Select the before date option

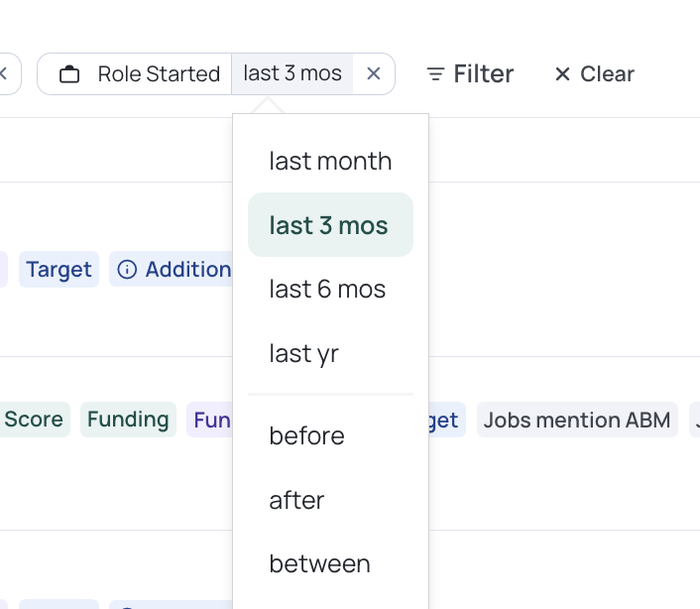(x=330, y=435)
